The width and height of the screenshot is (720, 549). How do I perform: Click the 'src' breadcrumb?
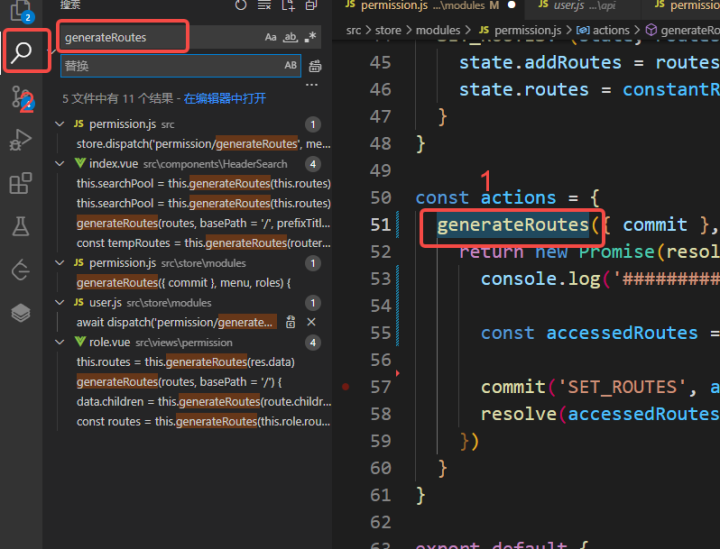[354, 30]
